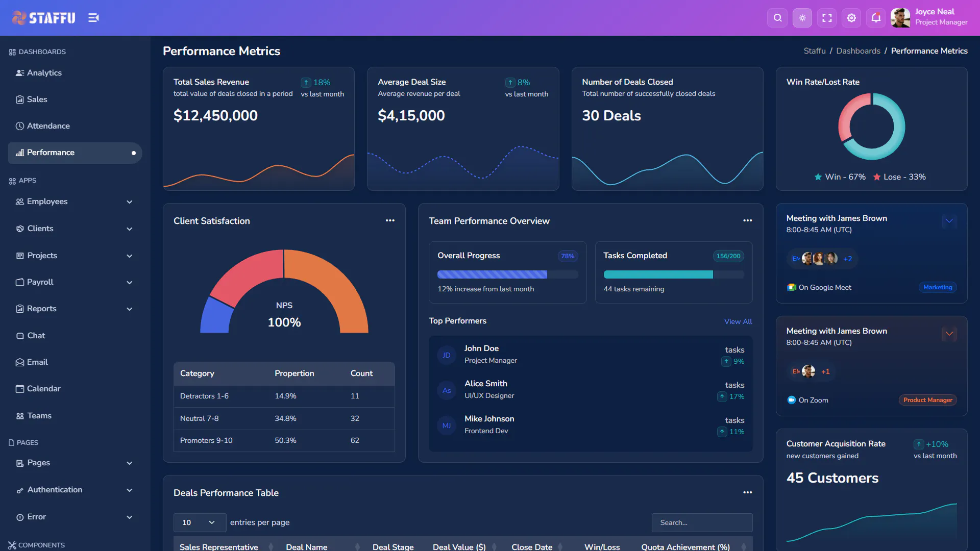The width and height of the screenshot is (980, 551).
Task: Expand the Employees menu chevron
Action: pyautogui.click(x=129, y=202)
